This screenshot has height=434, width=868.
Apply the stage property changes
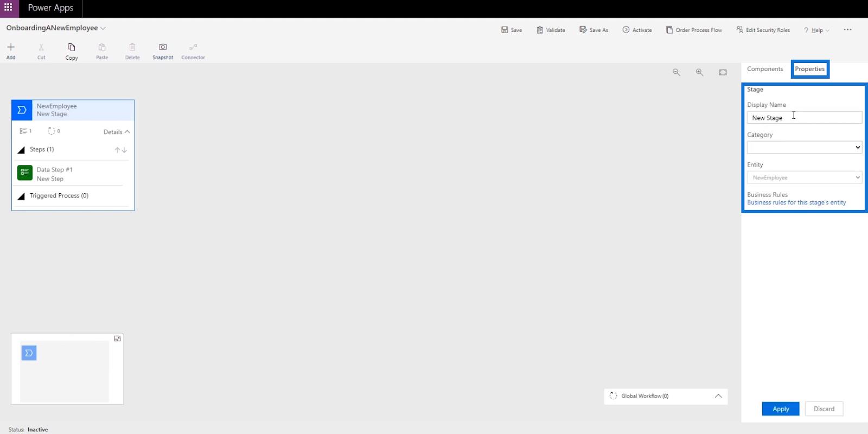(781, 409)
